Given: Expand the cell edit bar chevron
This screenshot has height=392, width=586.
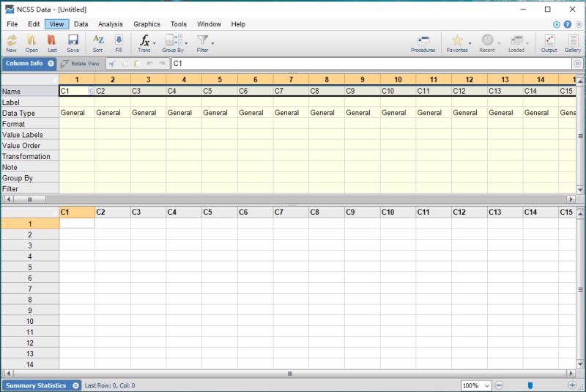Looking at the screenshot, I should click(x=577, y=64).
